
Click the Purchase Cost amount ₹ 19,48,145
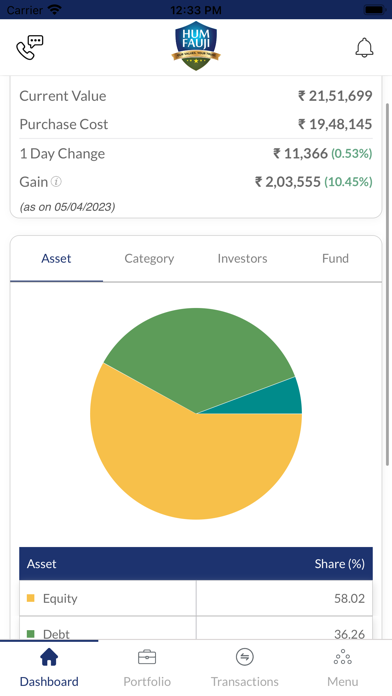click(335, 124)
